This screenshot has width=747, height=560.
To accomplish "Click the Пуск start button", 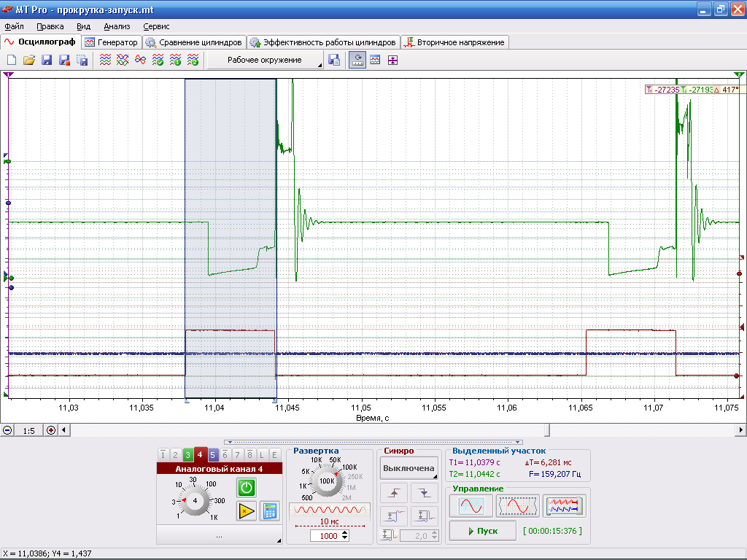I will [483, 531].
